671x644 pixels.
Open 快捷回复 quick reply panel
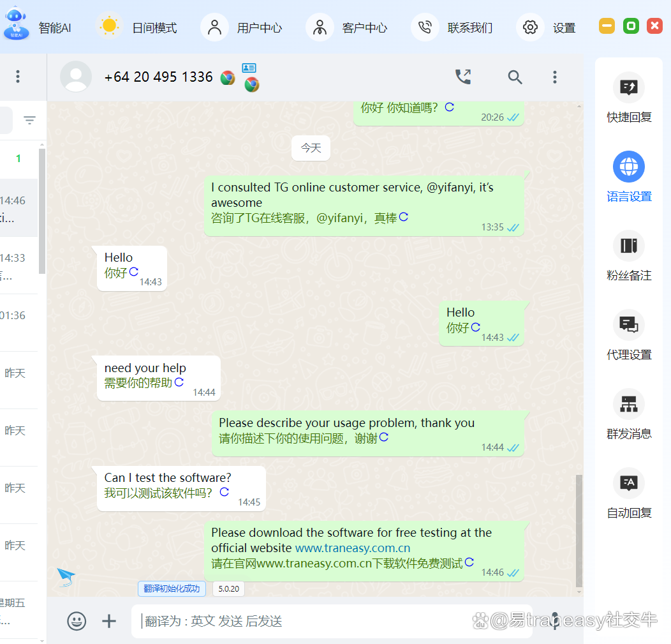(629, 98)
